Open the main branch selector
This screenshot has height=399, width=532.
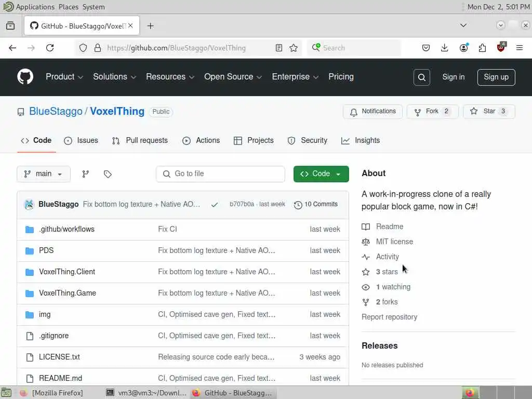click(x=44, y=174)
